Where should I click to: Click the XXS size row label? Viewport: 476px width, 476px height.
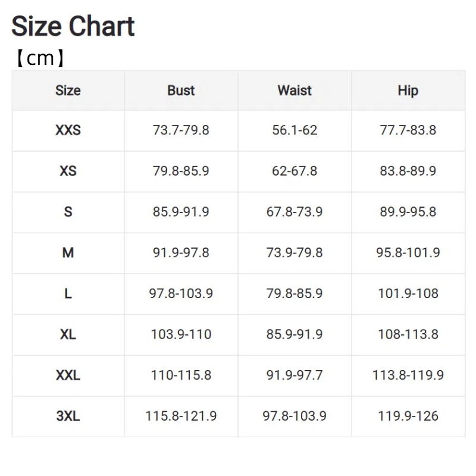click(68, 130)
